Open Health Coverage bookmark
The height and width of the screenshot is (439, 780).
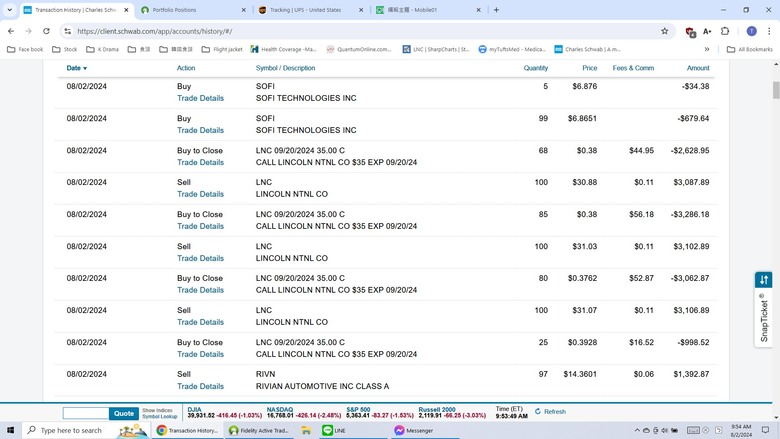284,49
